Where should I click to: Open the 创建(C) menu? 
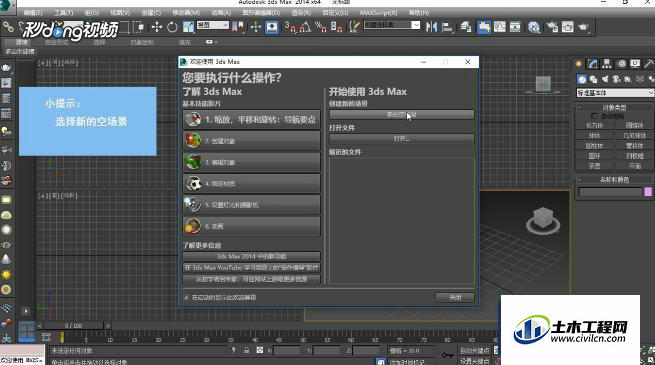point(151,13)
